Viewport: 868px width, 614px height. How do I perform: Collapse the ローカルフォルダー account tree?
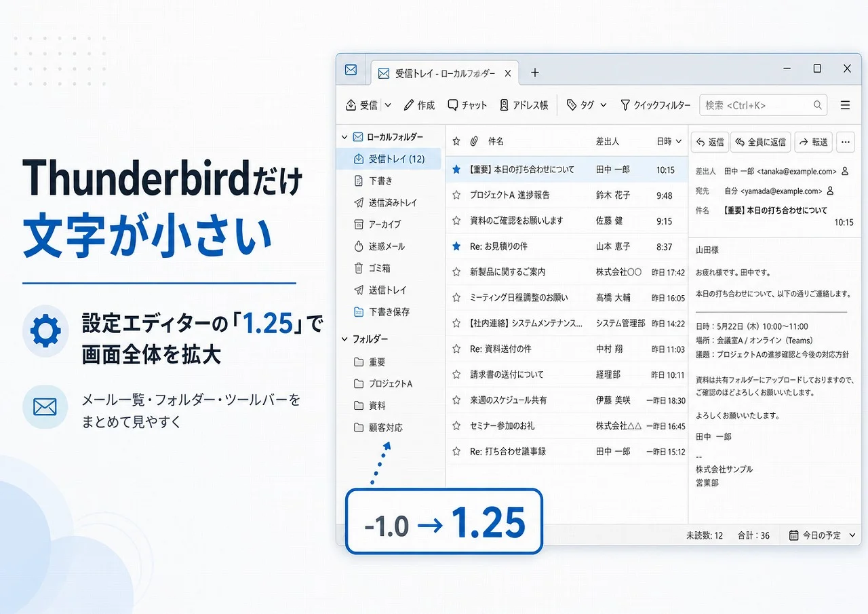coord(344,137)
